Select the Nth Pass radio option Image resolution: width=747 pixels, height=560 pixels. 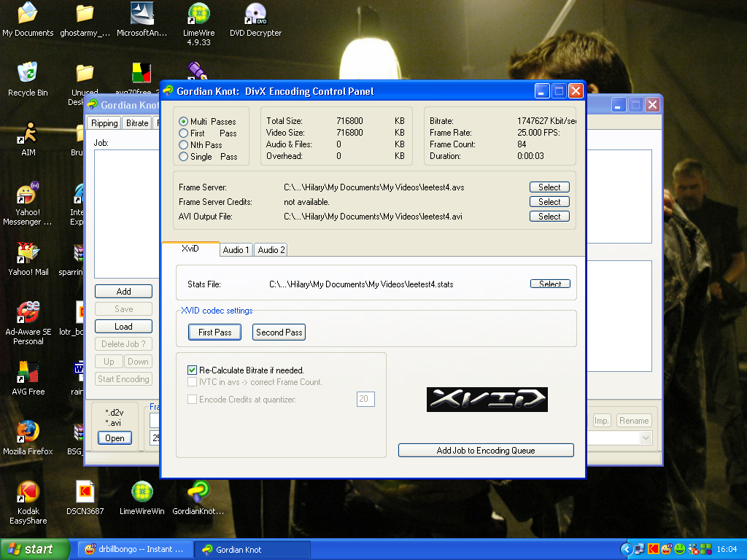tap(184, 145)
